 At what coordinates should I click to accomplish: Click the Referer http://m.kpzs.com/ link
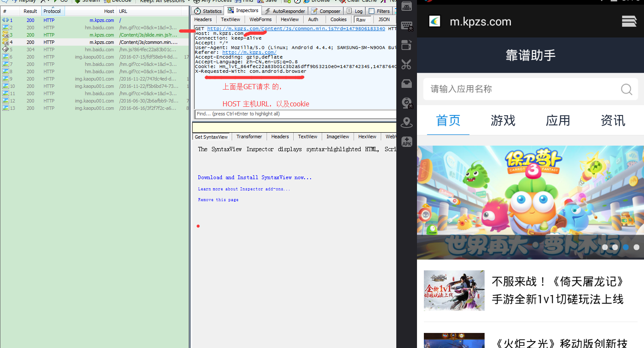pos(249,52)
